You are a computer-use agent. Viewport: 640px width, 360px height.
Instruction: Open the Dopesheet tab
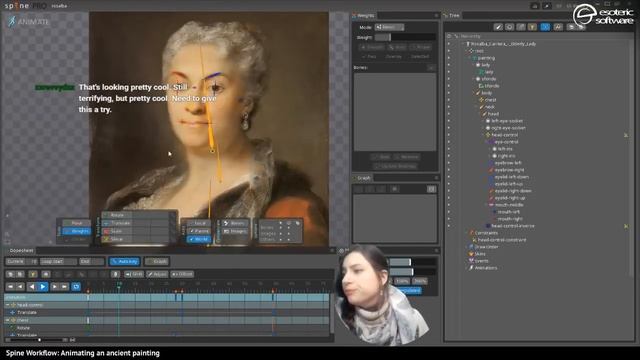(21, 251)
